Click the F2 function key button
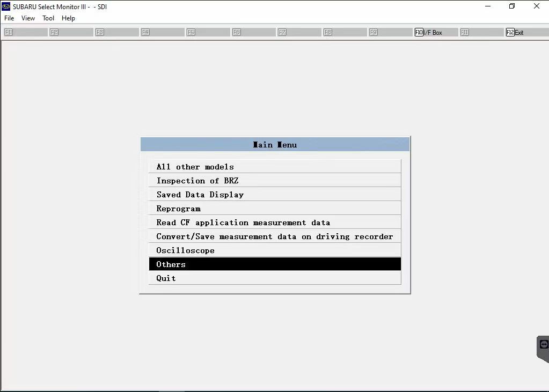Viewport: 549px width, 392px height. (x=71, y=33)
